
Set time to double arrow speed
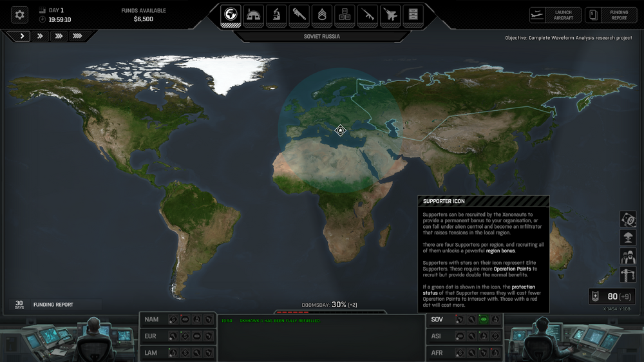pyautogui.click(x=40, y=36)
